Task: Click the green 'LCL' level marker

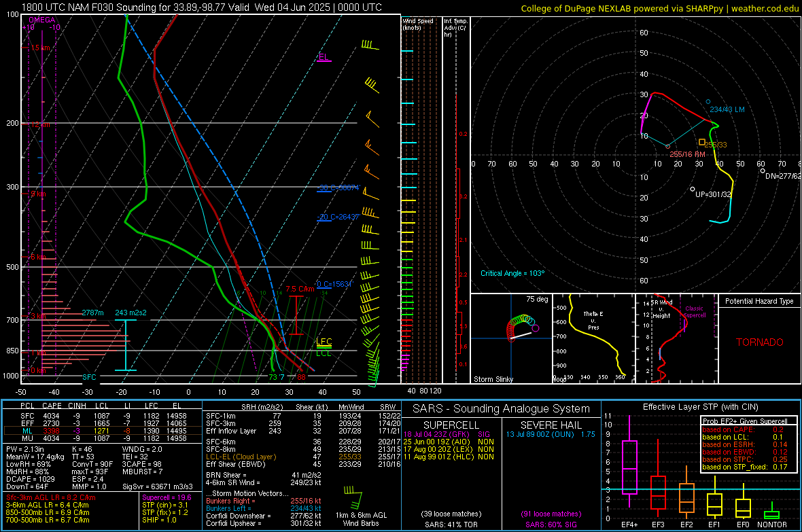Action: click(324, 353)
